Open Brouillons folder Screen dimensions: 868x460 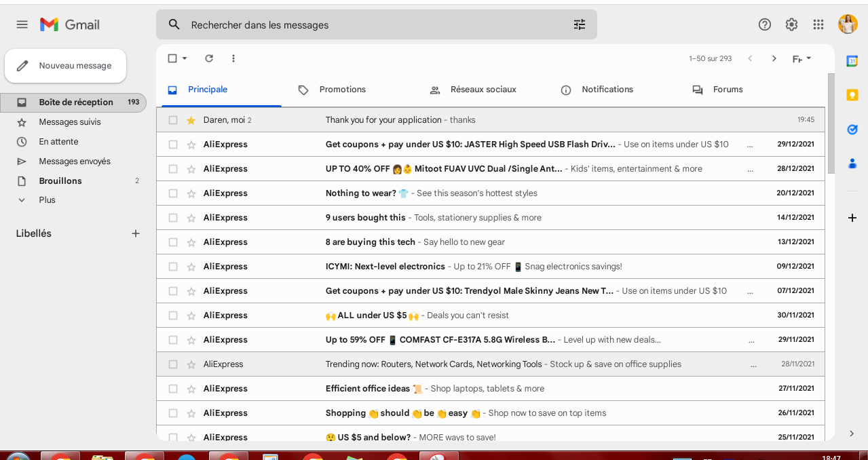73,181
